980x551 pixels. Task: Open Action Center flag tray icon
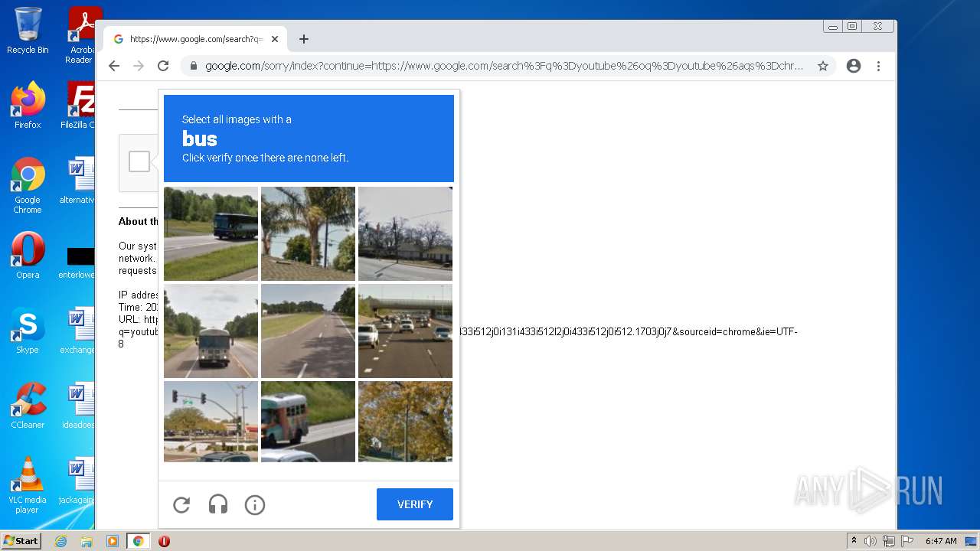point(907,541)
